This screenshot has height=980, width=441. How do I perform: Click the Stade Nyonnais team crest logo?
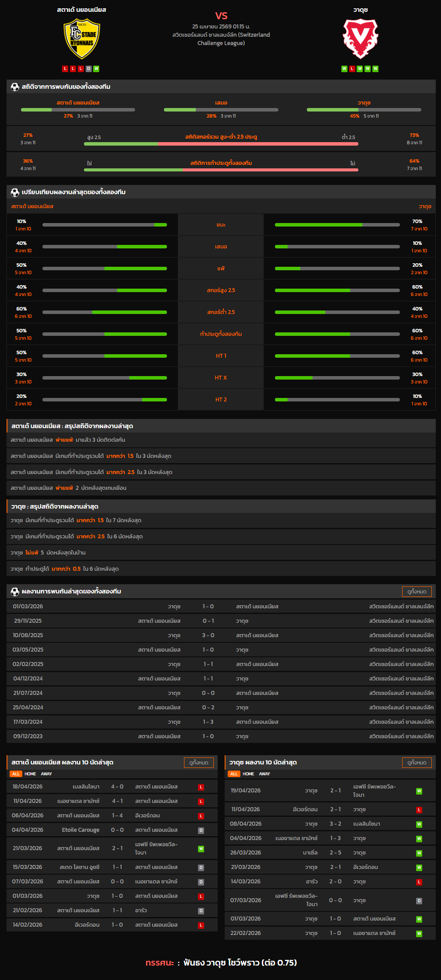[82, 39]
